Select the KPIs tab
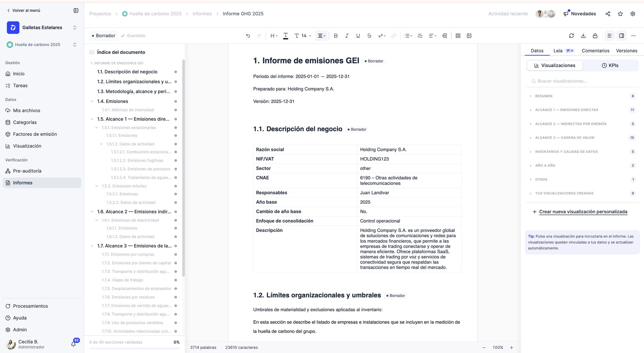Screen dimensions: 644x353 (x=610, y=65)
